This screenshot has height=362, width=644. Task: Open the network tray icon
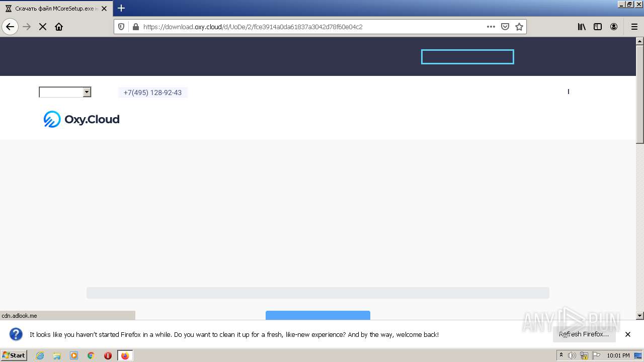coord(584,355)
